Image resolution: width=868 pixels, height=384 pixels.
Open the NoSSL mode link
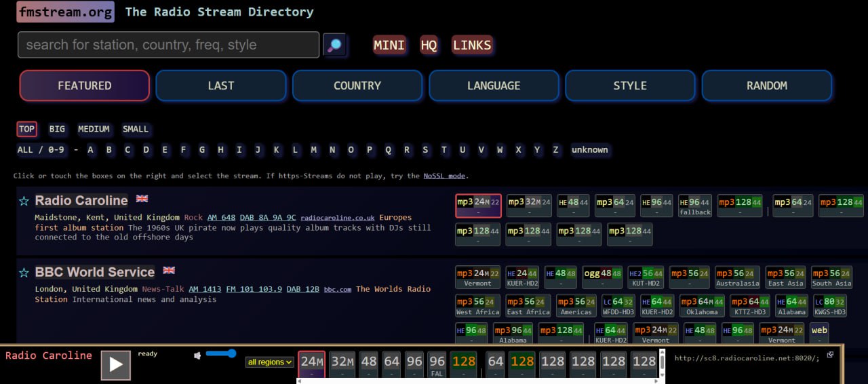tap(444, 176)
